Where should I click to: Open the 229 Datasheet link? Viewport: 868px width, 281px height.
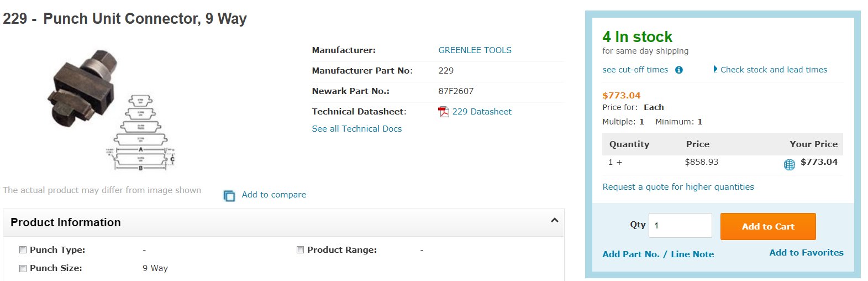pos(482,112)
